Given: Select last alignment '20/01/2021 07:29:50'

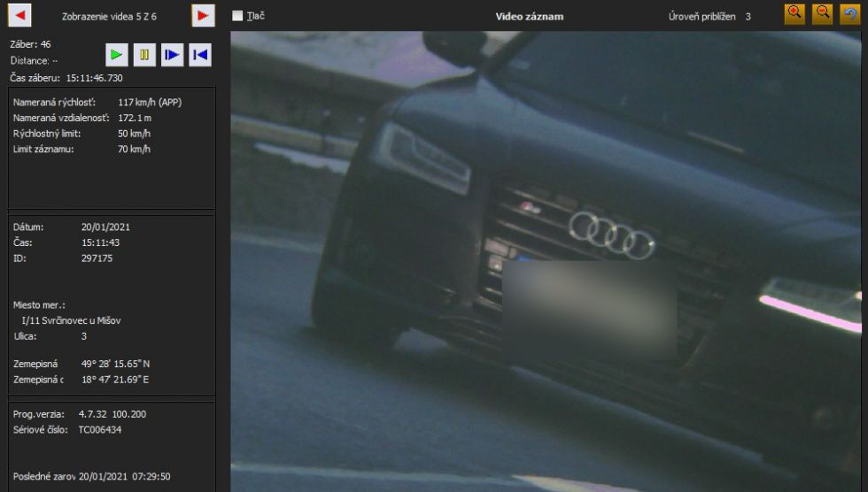Looking at the screenshot, I should click(125, 477).
